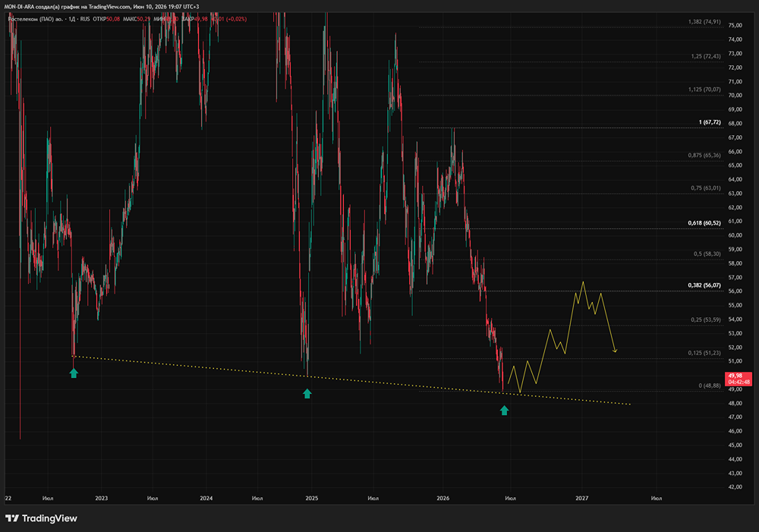Click the '42,00' price axis label
This screenshot has width=759, height=532.
[735, 487]
